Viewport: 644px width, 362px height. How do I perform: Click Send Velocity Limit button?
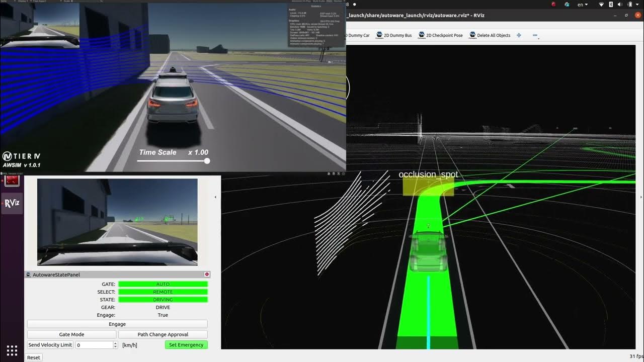[50, 345]
